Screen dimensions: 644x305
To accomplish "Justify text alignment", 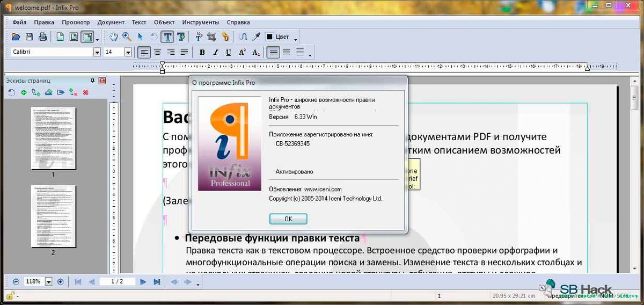I will tap(184, 52).
